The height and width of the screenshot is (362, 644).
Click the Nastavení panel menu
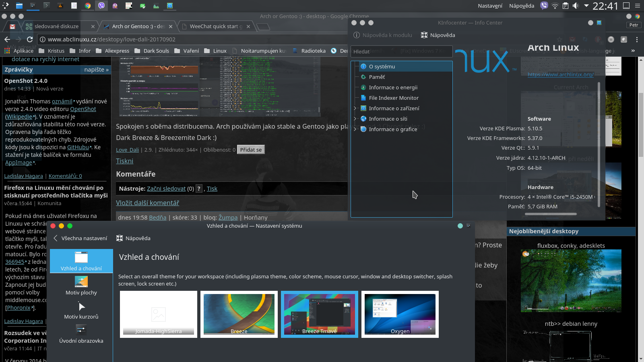(x=490, y=6)
